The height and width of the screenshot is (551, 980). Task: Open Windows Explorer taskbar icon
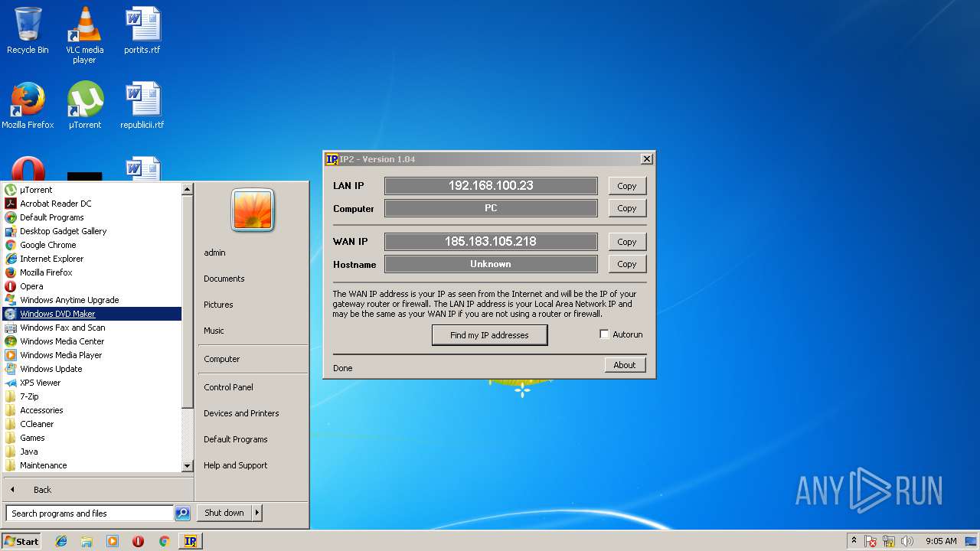(x=87, y=541)
